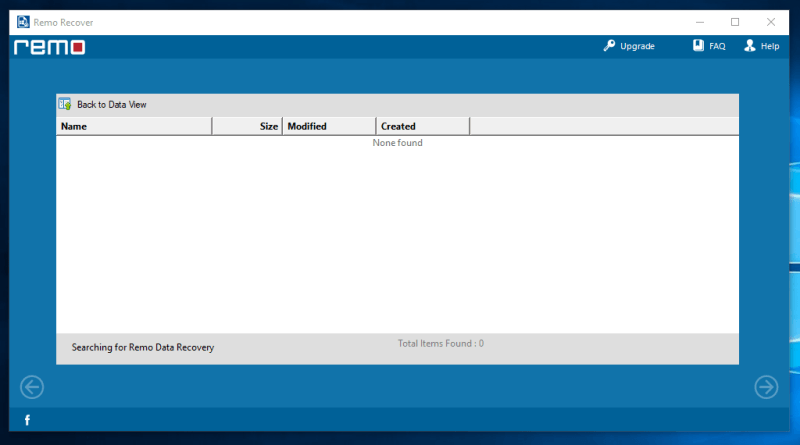The image size is (800, 445).
Task: Click the Back to Data View icon
Action: coord(65,104)
